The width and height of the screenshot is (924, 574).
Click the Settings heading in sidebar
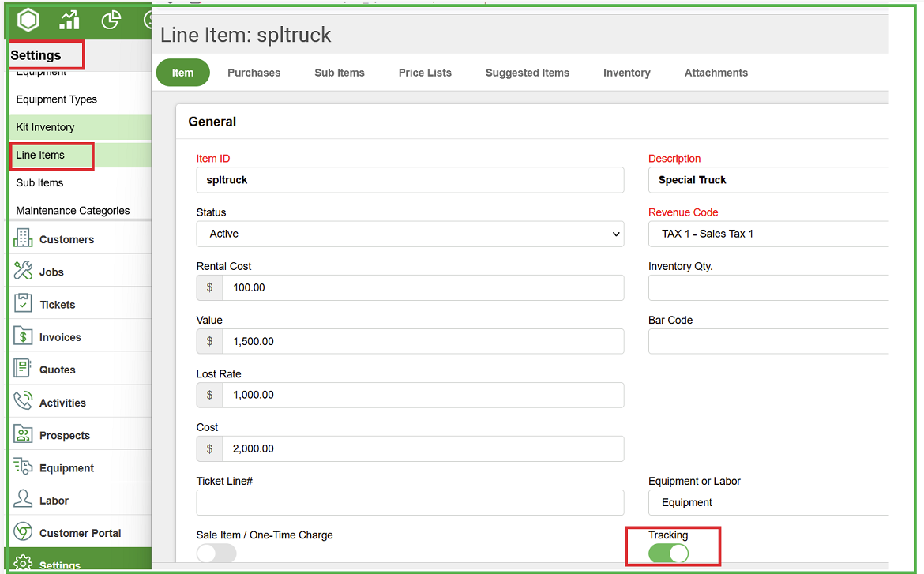[x=36, y=55]
